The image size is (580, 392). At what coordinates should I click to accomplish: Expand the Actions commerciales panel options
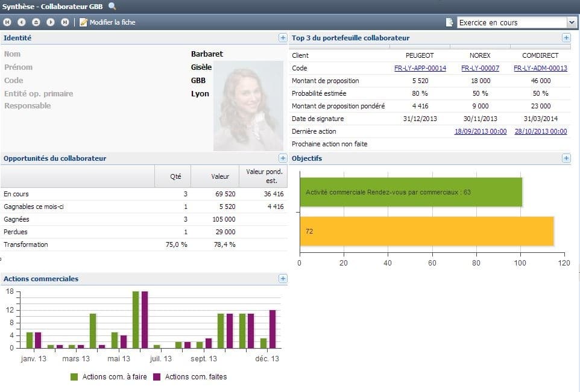(x=283, y=279)
